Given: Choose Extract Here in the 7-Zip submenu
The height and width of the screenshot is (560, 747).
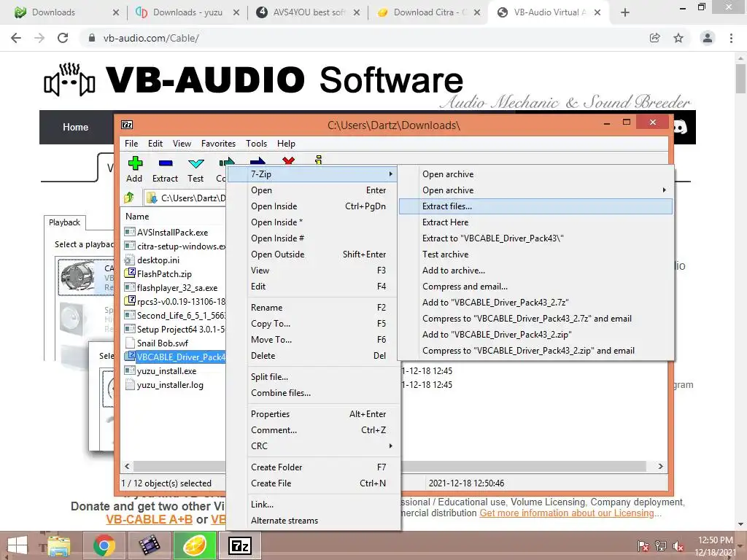Looking at the screenshot, I should [x=535, y=222].
